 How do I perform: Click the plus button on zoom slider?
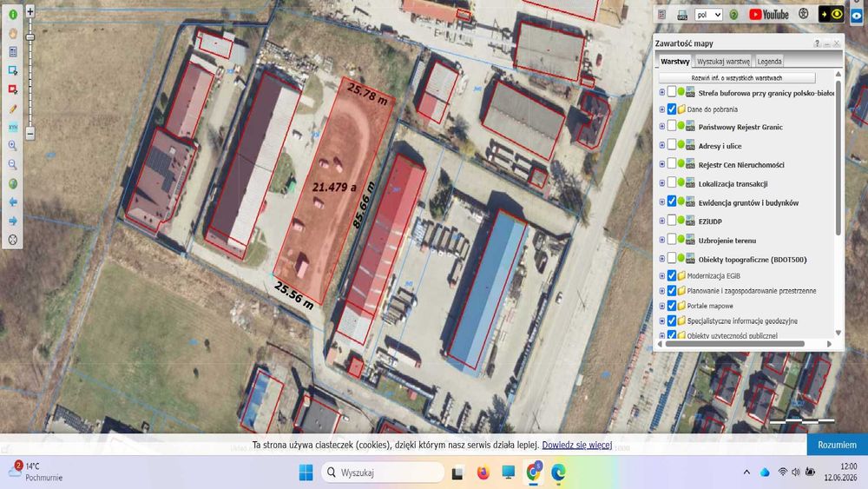pos(30,11)
